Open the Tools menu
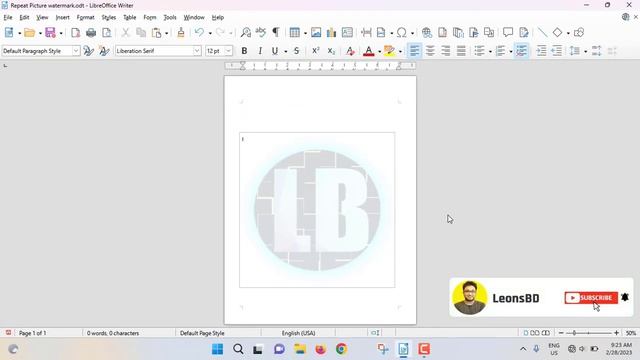This screenshot has width=640, height=360. (x=170, y=17)
